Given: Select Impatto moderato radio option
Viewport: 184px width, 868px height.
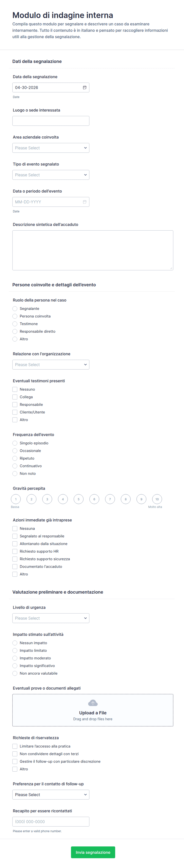Looking at the screenshot, I should coord(15,658).
